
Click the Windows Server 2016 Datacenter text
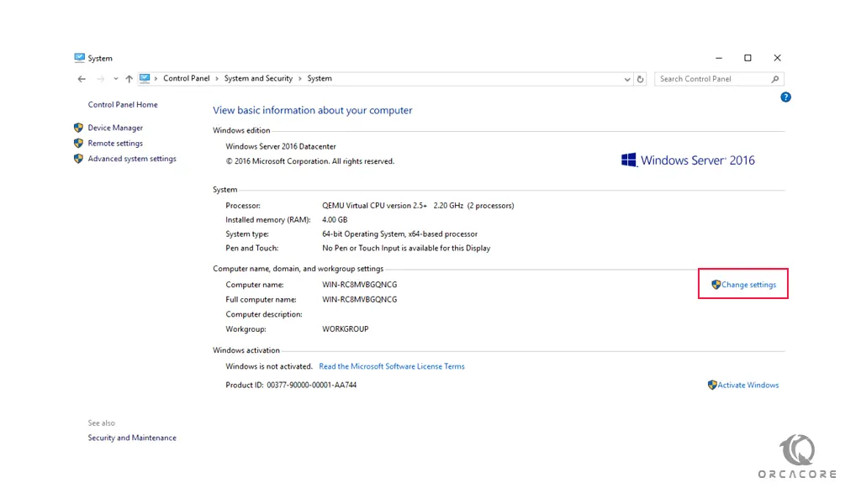click(281, 146)
